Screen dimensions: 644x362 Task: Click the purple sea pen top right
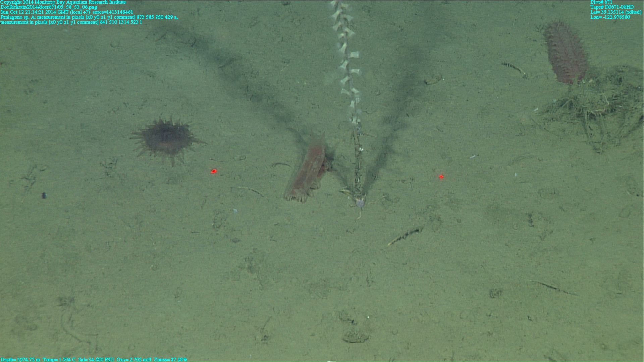(x=565, y=54)
